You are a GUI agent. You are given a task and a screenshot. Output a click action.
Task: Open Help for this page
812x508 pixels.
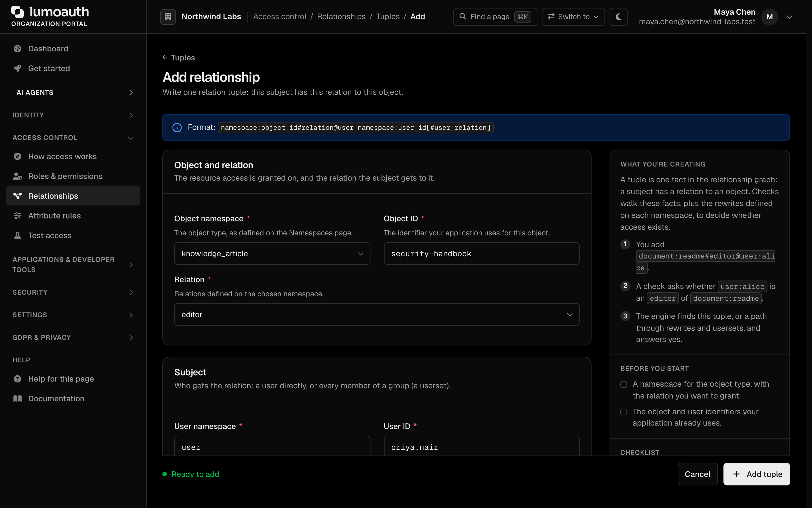pyautogui.click(x=73, y=379)
